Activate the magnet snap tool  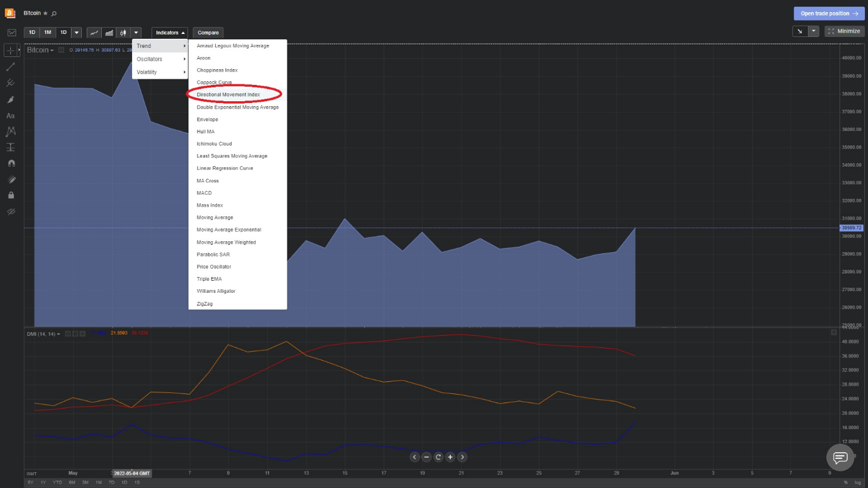coord(10,163)
